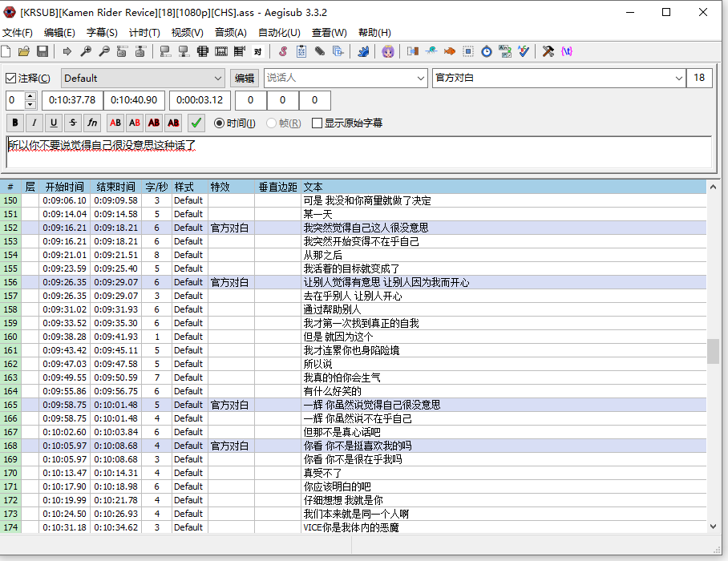Viewport: 728px width, 561px height.
Task: Enable the 显示原始字幕 checkbox
Action: tap(317, 123)
